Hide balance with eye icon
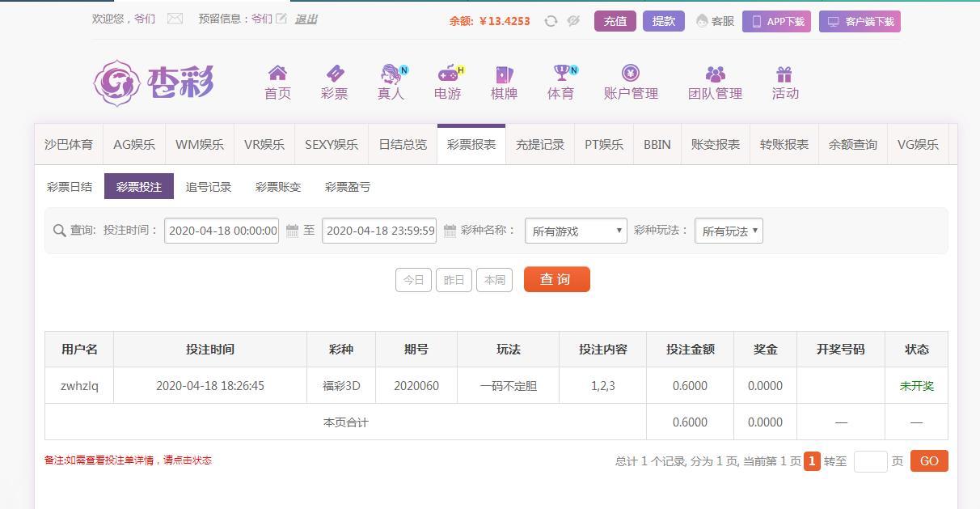This screenshot has height=509, width=980. point(573,21)
